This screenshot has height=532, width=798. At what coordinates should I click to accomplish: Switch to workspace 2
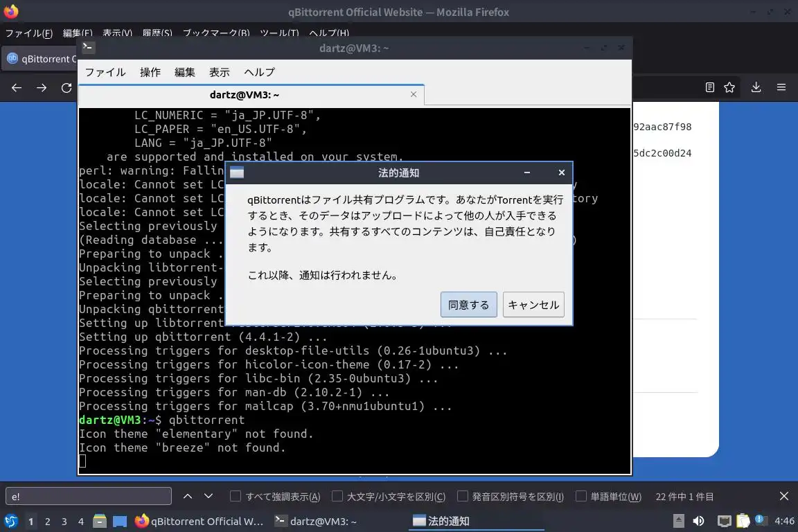[48, 522]
